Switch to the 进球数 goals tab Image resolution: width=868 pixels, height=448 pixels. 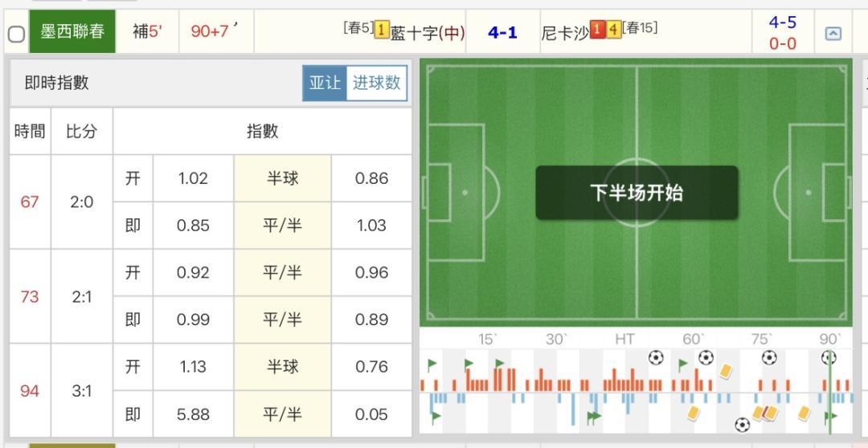point(377,83)
